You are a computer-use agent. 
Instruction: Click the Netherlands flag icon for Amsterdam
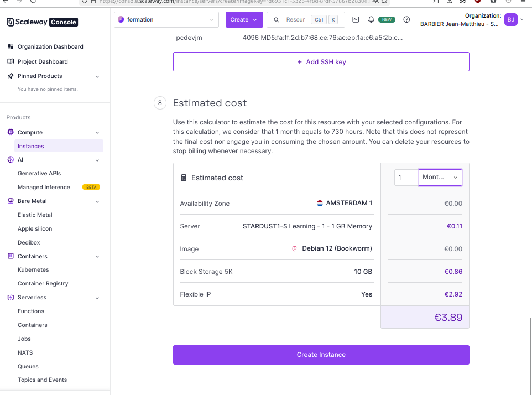(320, 203)
